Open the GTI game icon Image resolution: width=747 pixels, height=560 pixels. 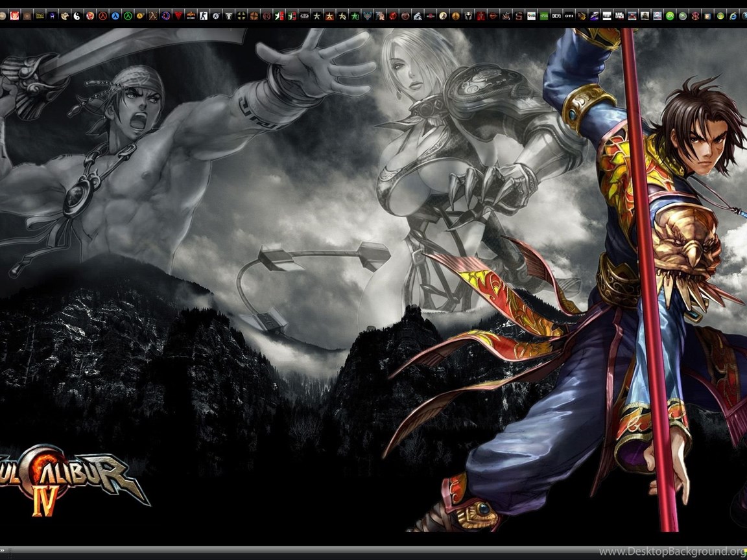pos(569,16)
